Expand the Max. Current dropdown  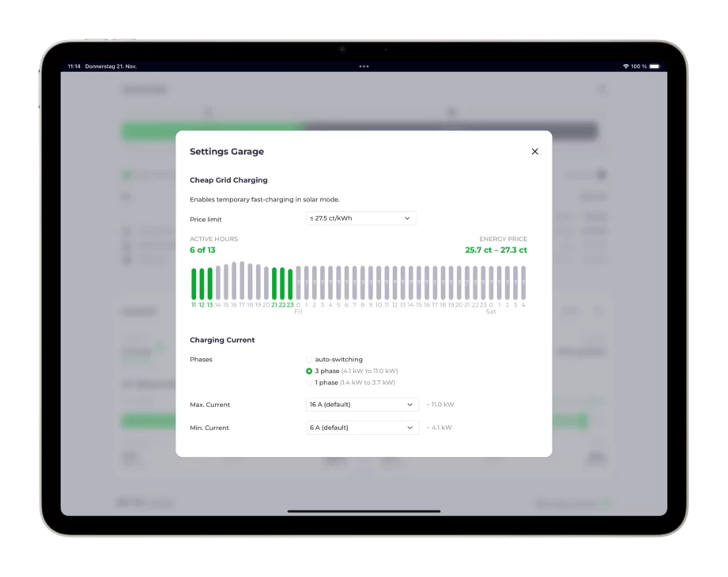(x=362, y=405)
